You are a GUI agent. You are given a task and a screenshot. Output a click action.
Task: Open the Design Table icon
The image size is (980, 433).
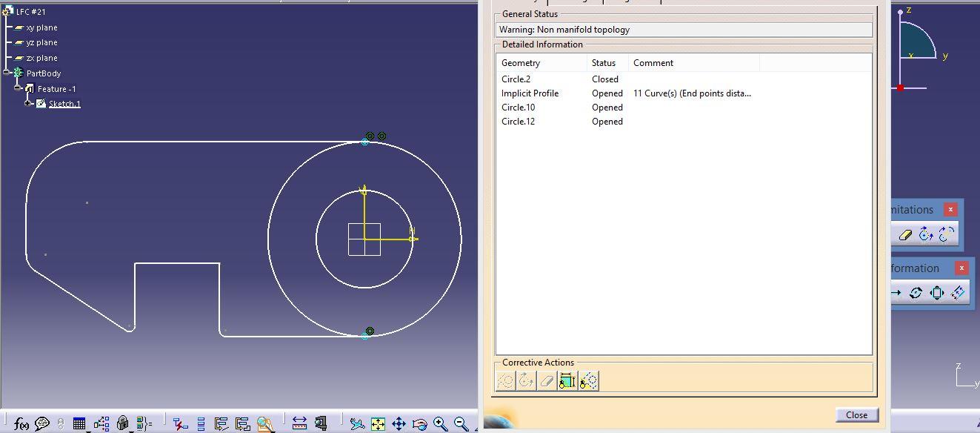point(79,424)
